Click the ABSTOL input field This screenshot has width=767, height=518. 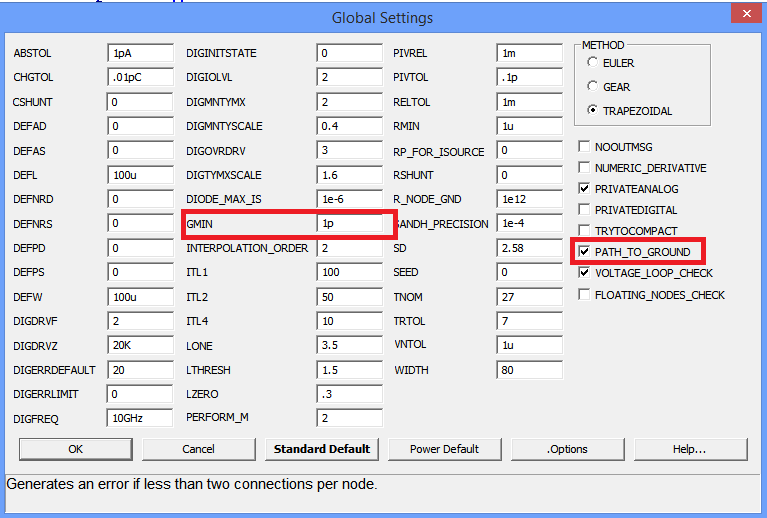[139, 53]
